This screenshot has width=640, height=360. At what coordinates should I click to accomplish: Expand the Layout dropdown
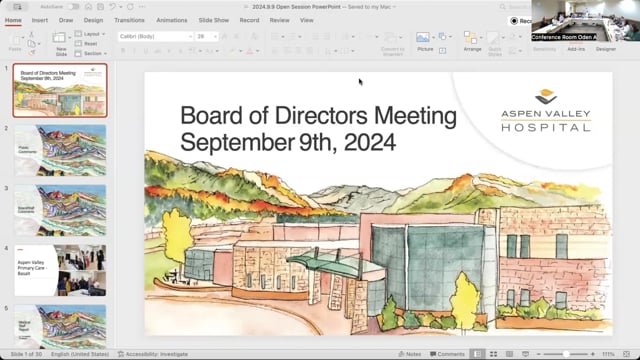pos(91,34)
